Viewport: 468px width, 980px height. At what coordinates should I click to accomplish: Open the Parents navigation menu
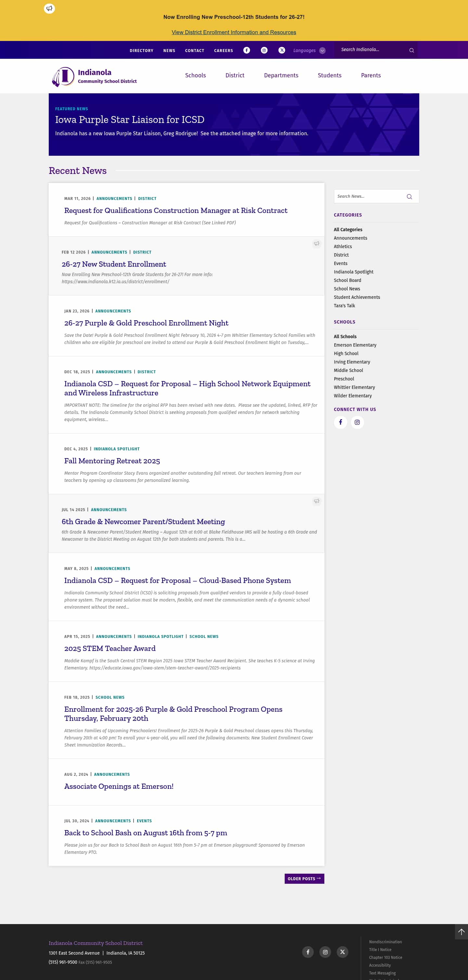371,75
